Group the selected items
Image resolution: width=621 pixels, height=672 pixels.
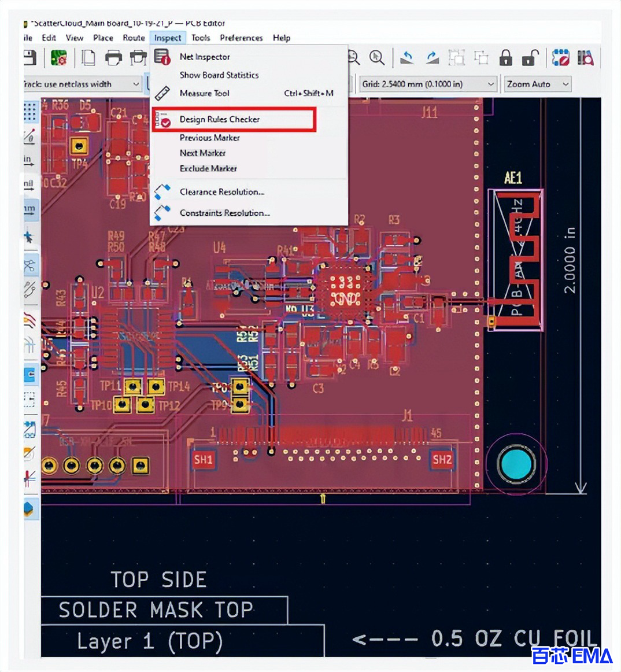tap(456, 57)
